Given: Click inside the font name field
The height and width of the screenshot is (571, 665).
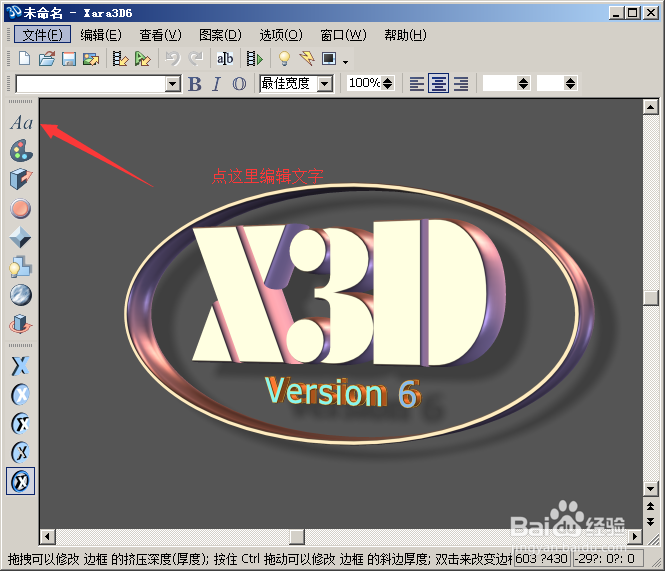Looking at the screenshot, I should (91, 84).
